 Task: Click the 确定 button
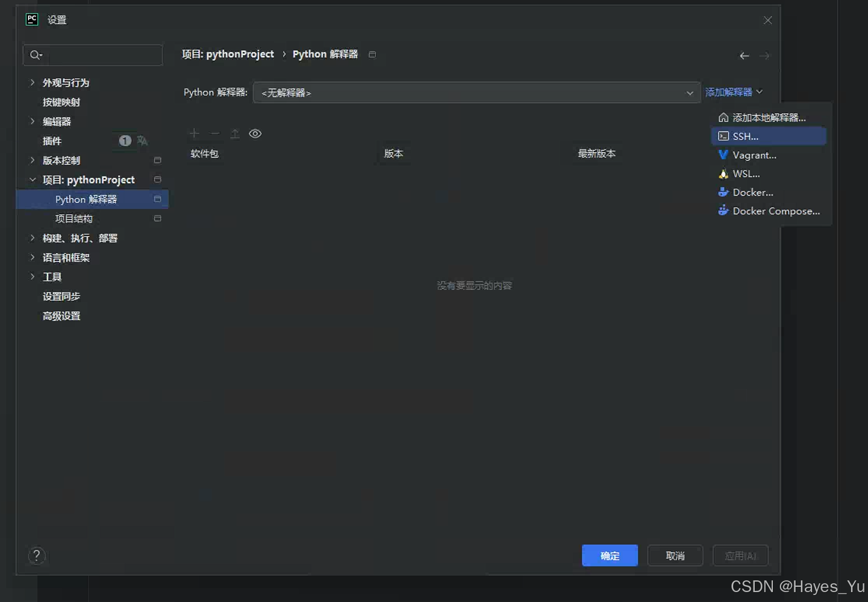[x=609, y=555]
